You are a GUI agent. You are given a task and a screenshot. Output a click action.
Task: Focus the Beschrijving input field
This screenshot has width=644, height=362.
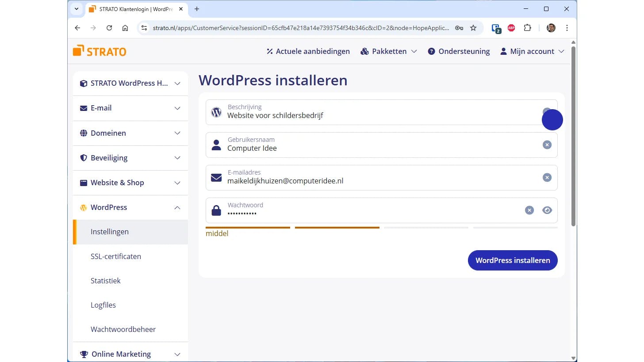pyautogui.click(x=381, y=112)
